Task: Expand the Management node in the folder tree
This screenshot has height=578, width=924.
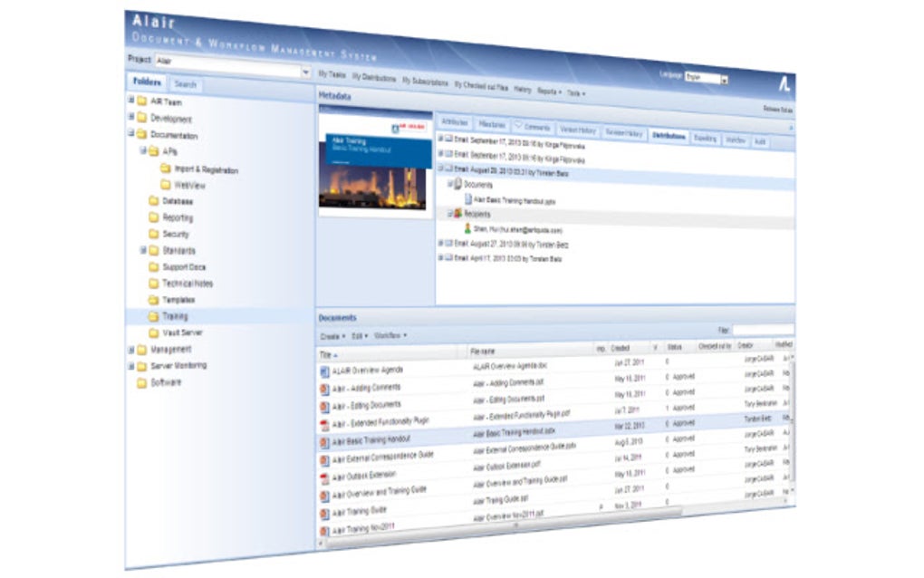Action: pos(130,348)
